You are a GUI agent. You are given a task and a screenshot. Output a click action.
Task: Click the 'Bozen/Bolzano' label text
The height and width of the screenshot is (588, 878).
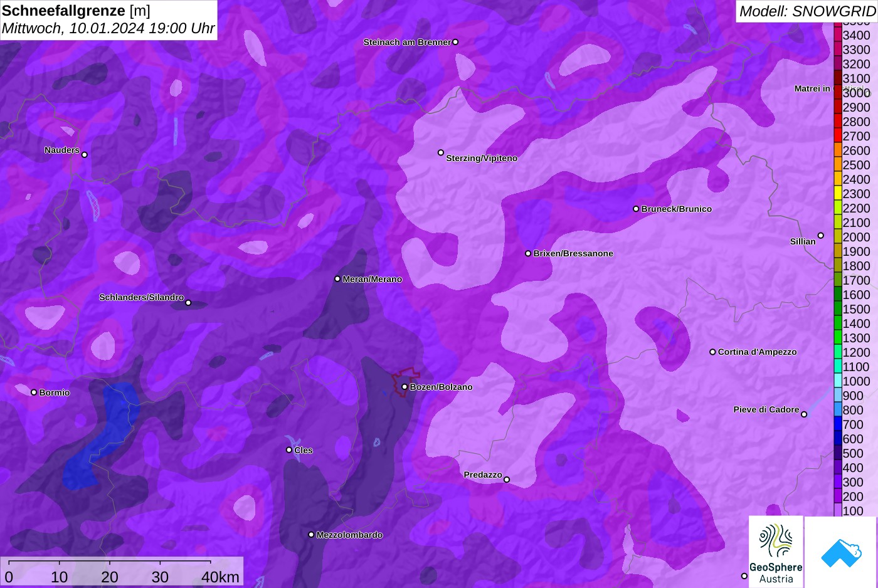pos(442,387)
